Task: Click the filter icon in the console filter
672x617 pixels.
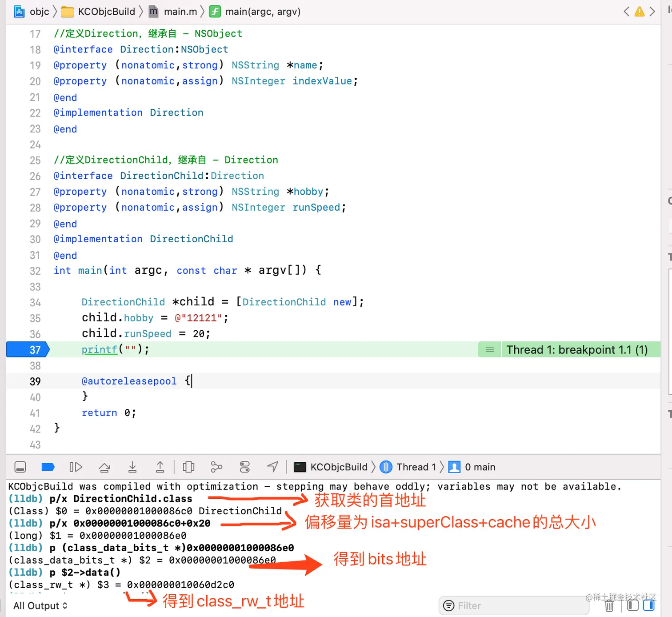Action: click(449, 605)
